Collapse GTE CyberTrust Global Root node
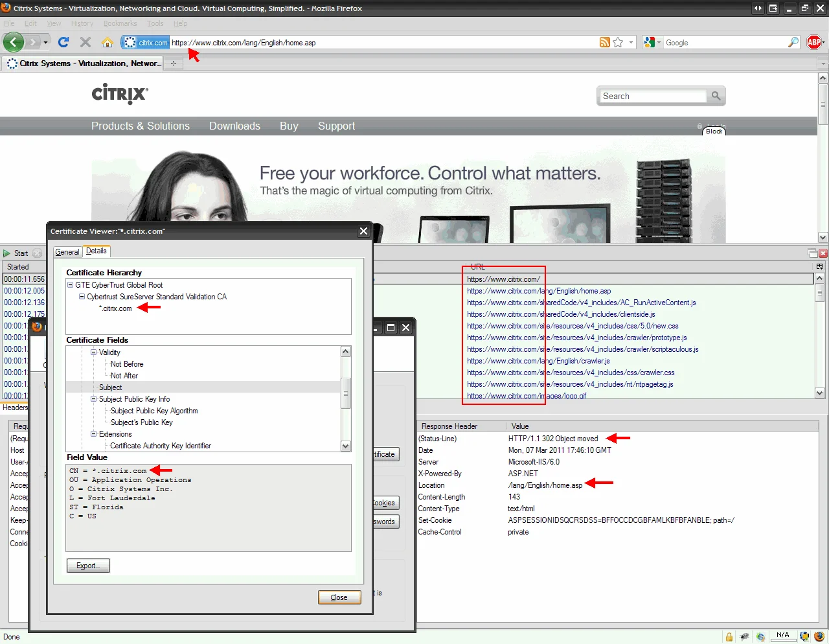This screenshot has height=644, width=829. [x=71, y=285]
